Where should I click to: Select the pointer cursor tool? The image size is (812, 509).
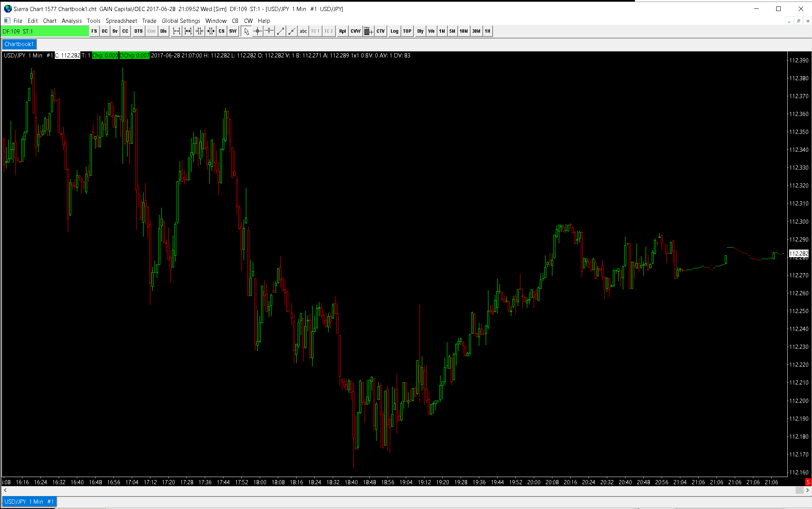click(x=246, y=31)
